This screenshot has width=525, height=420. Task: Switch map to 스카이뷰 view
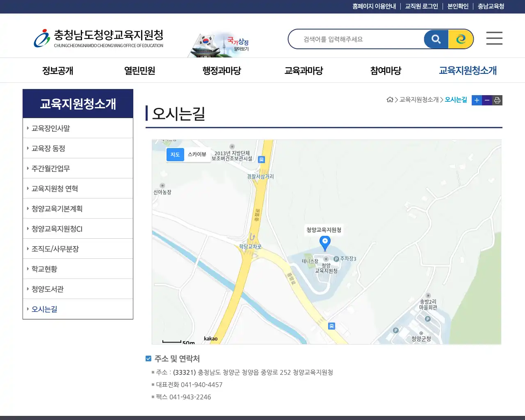click(197, 155)
